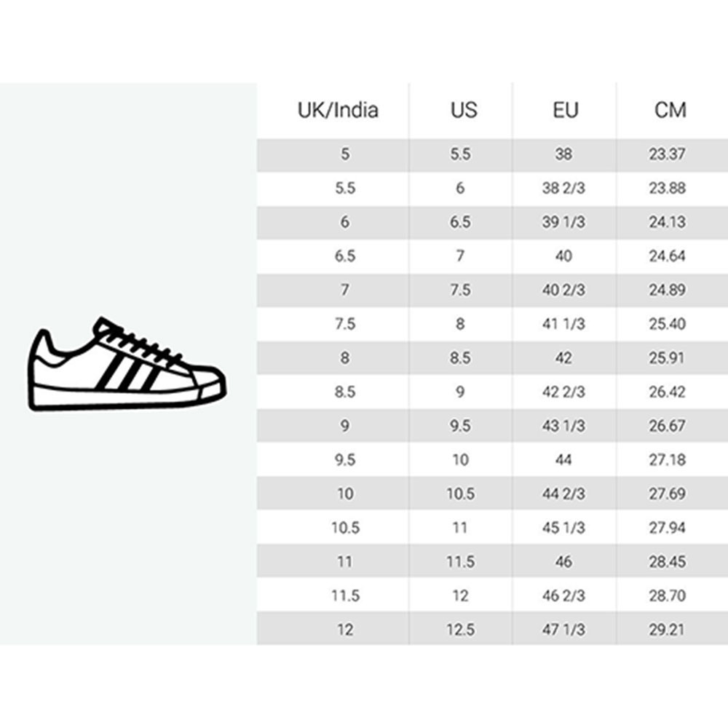Click the EU column header
The width and height of the screenshot is (728, 728).
[566, 110]
